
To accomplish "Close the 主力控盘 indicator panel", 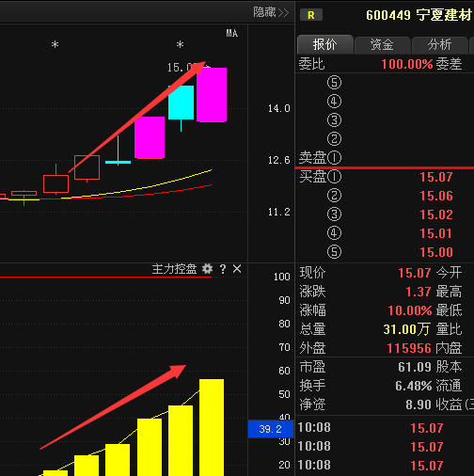I will [x=237, y=269].
